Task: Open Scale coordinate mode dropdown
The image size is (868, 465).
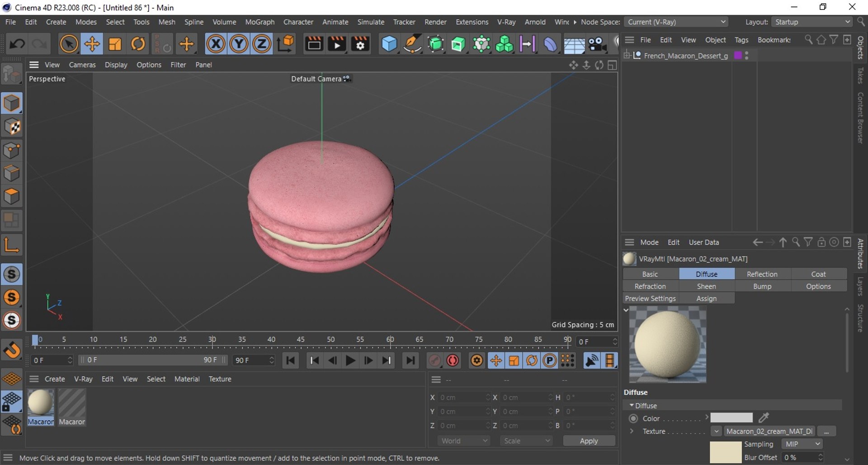Action: tap(527, 441)
